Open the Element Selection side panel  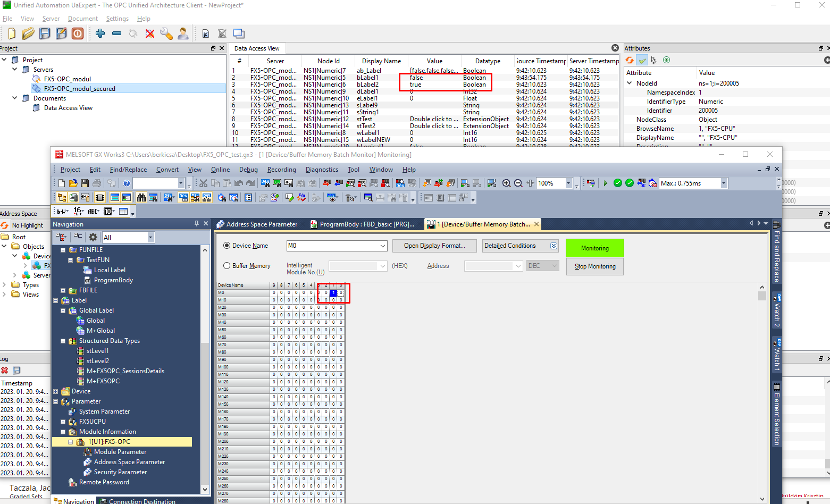[777, 415]
